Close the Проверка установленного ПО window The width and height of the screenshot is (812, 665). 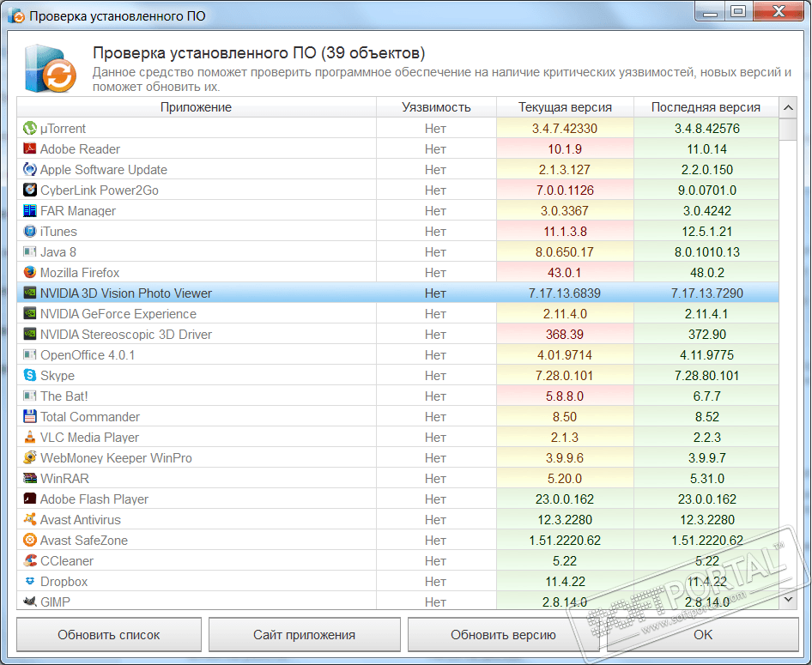coord(779,11)
